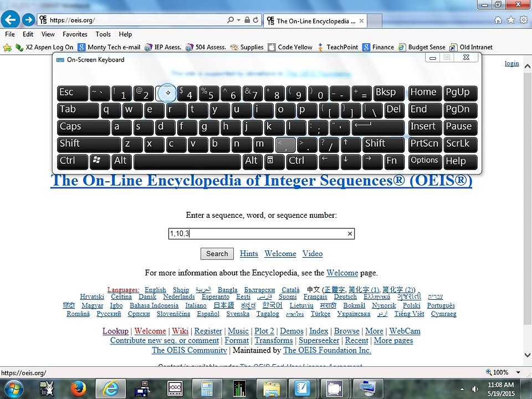Image resolution: width=532 pixels, height=399 pixels.
Task: Open Budget Sense bookmark
Action: 422,48
